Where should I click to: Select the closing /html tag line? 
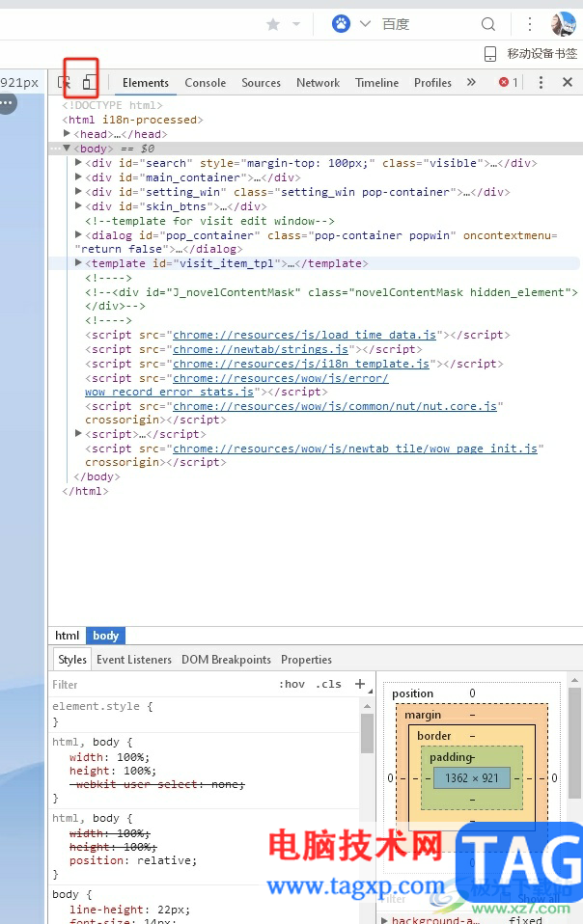pyautogui.click(x=86, y=491)
